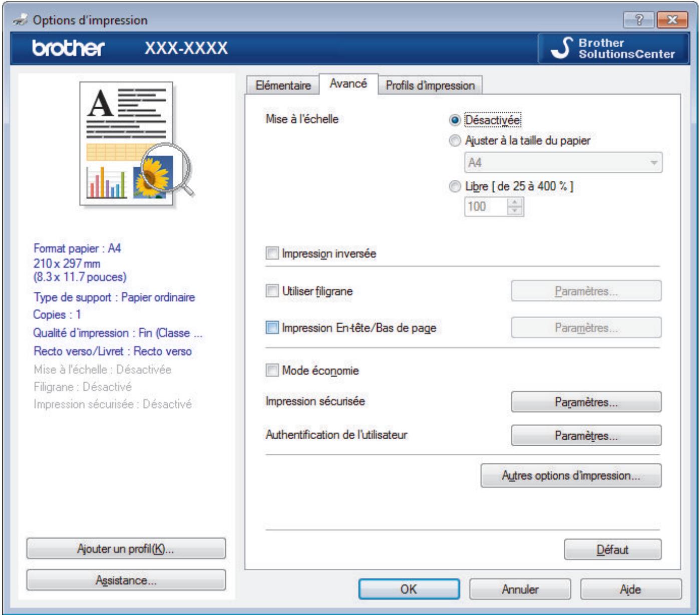Select the Avancé tab
The image size is (700, 615).
348,84
